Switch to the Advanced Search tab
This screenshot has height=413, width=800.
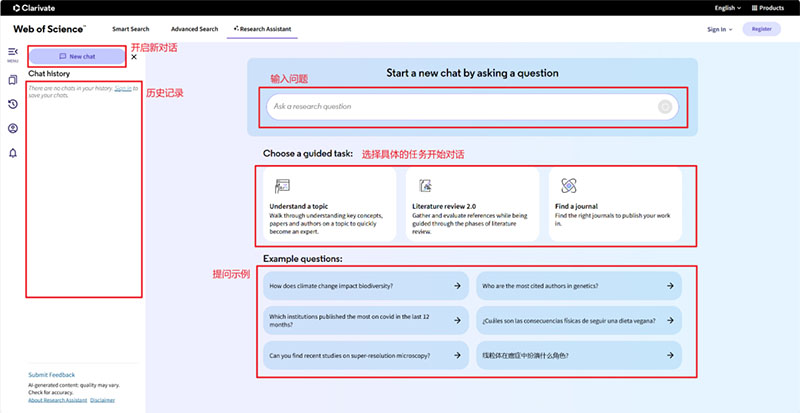[194, 29]
